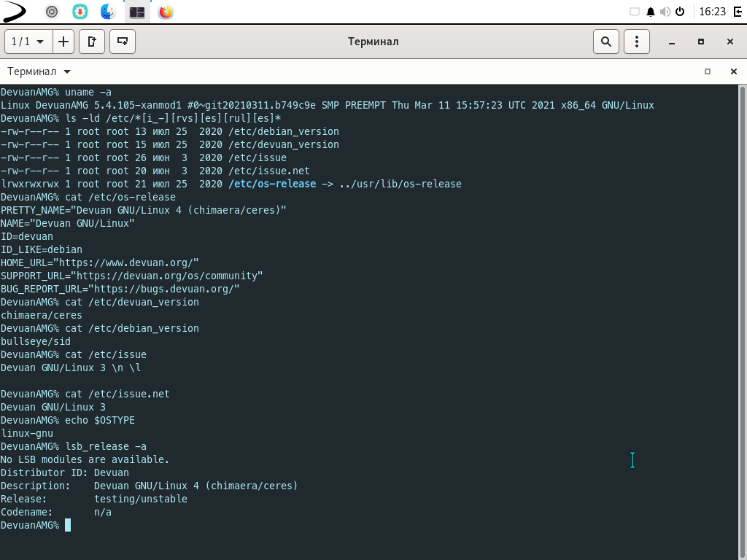Click the /etc/debian_version listing row
The image size is (747, 560).
pos(169,131)
